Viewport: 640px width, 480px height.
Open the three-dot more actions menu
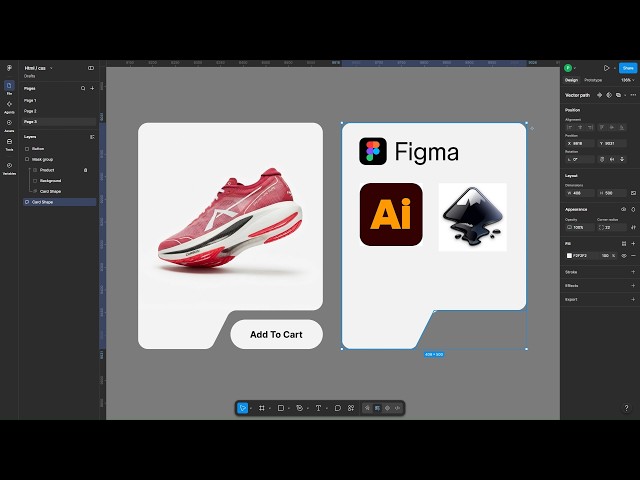[x=633, y=95]
